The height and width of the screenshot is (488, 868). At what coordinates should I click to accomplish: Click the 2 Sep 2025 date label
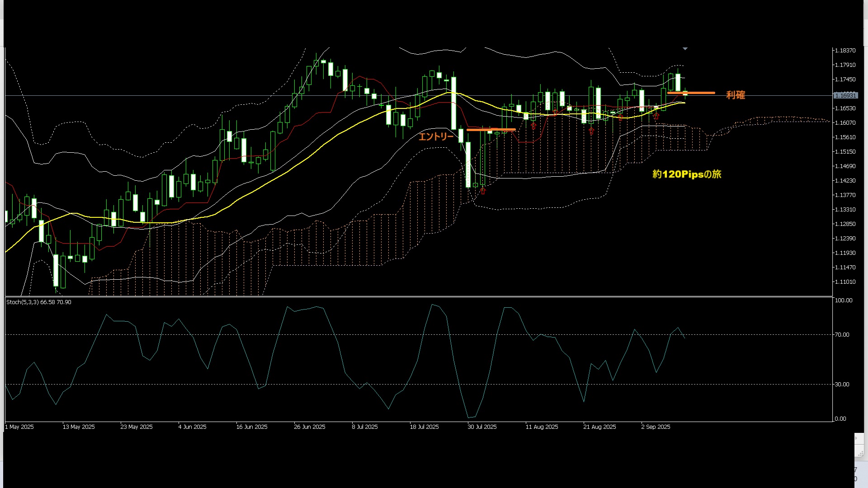pos(656,427)
